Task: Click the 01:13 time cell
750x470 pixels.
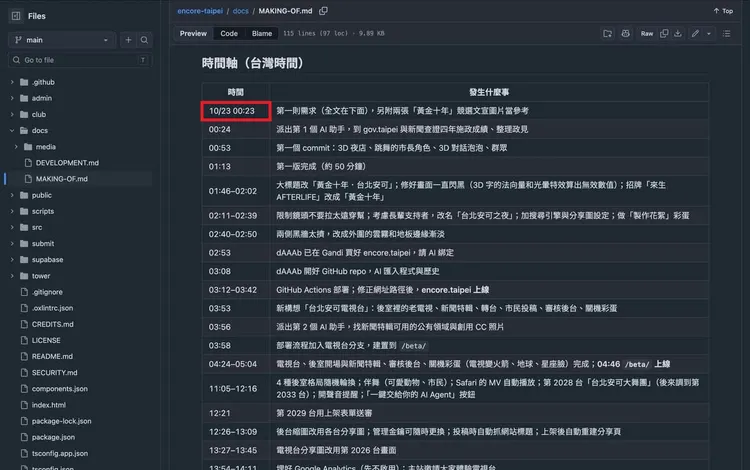Action: pyautogui.click(x=236, y=166)
